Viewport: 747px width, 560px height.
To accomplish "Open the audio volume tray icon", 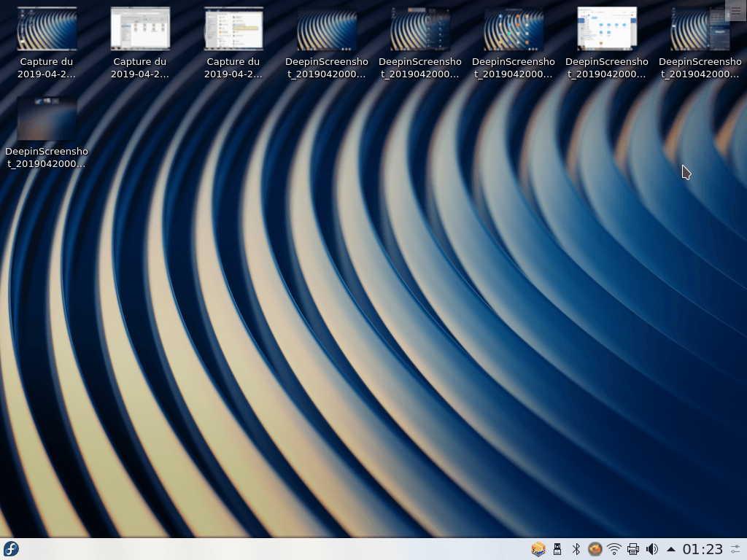I will (652, 549).
